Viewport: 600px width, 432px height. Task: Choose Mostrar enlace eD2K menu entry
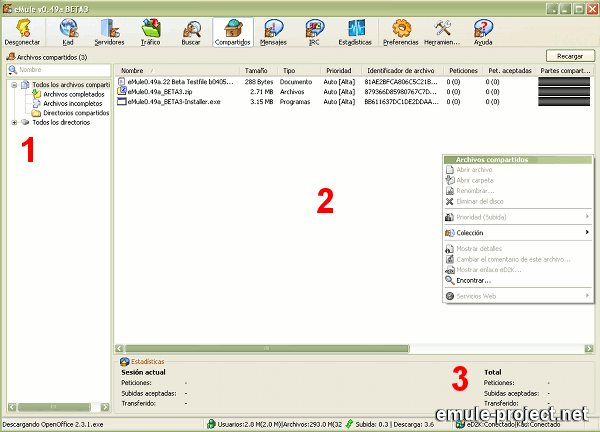click(x=518, y=270)
